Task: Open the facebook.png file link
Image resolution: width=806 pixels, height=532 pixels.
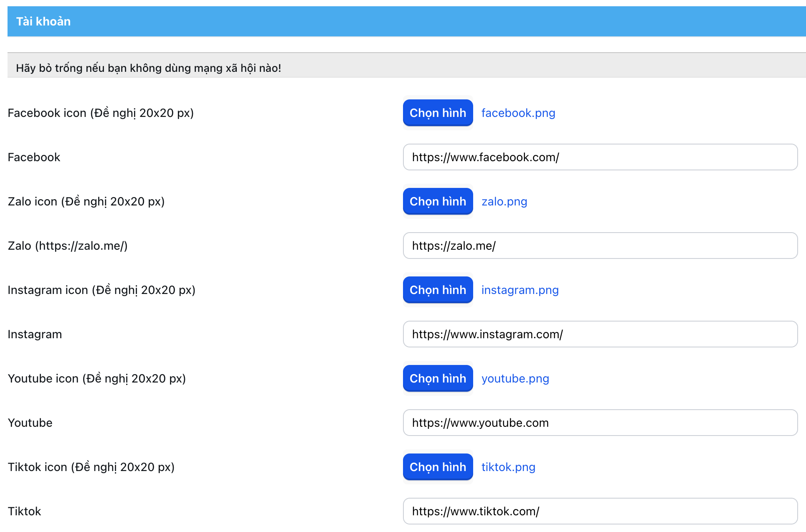Action: 518,113
